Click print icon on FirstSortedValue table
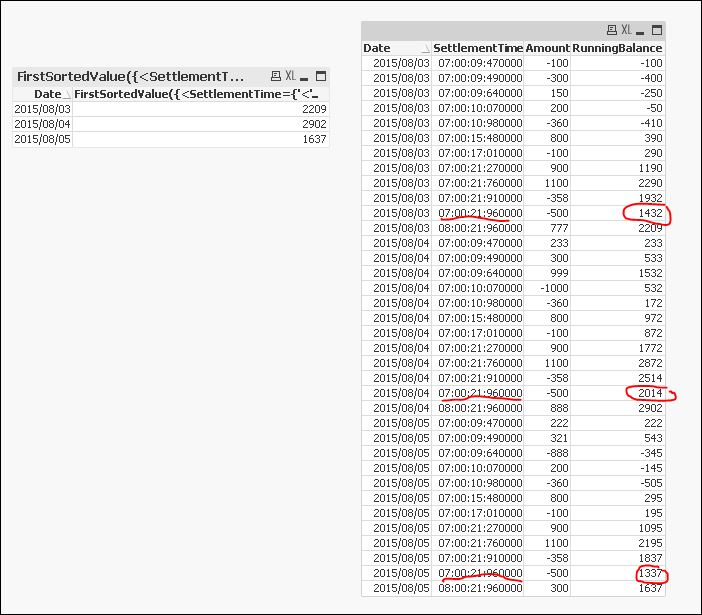 pyautogui.click(x=275, y=76)
